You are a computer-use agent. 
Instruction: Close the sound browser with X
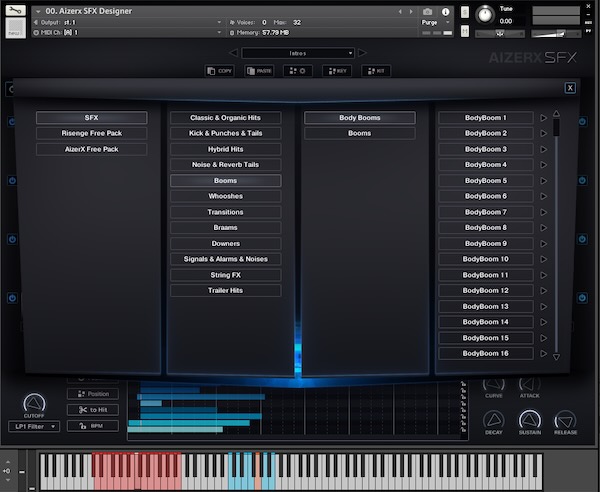click(x=570, y=88)
